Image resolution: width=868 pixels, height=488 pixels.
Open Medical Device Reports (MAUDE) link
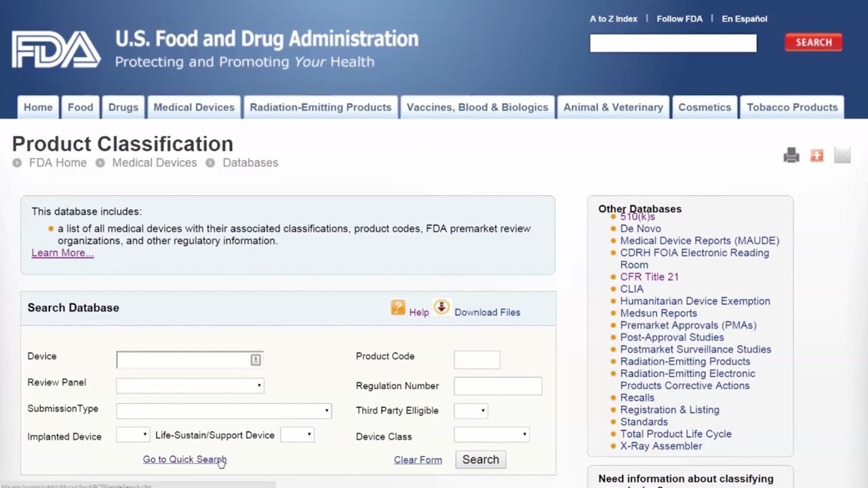[x=700, y=241]
